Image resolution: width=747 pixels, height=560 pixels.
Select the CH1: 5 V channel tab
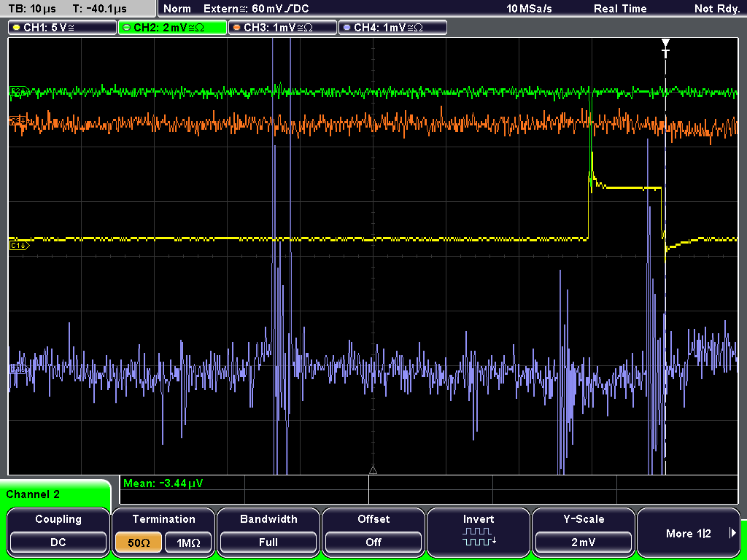point(62,28)
